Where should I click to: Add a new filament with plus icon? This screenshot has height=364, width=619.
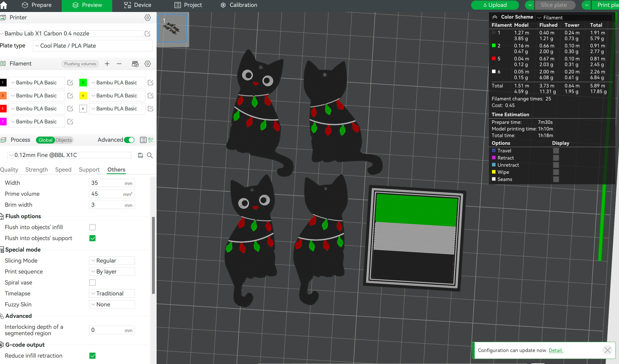pyautogui.click(x=107, y=64)
